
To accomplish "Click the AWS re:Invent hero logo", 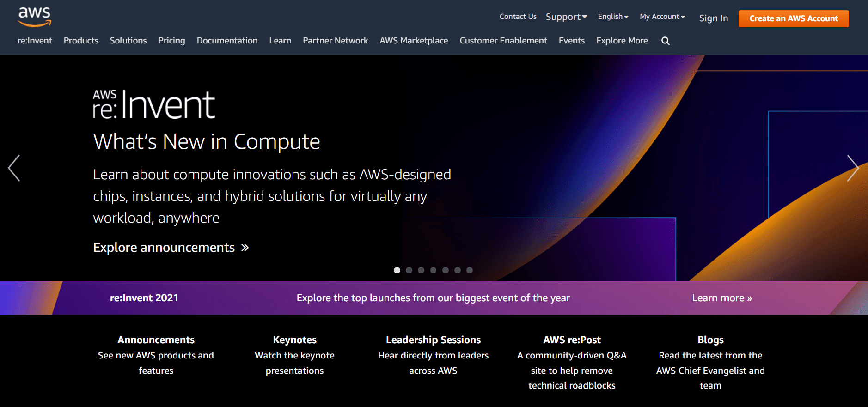I will coord(154,104).
